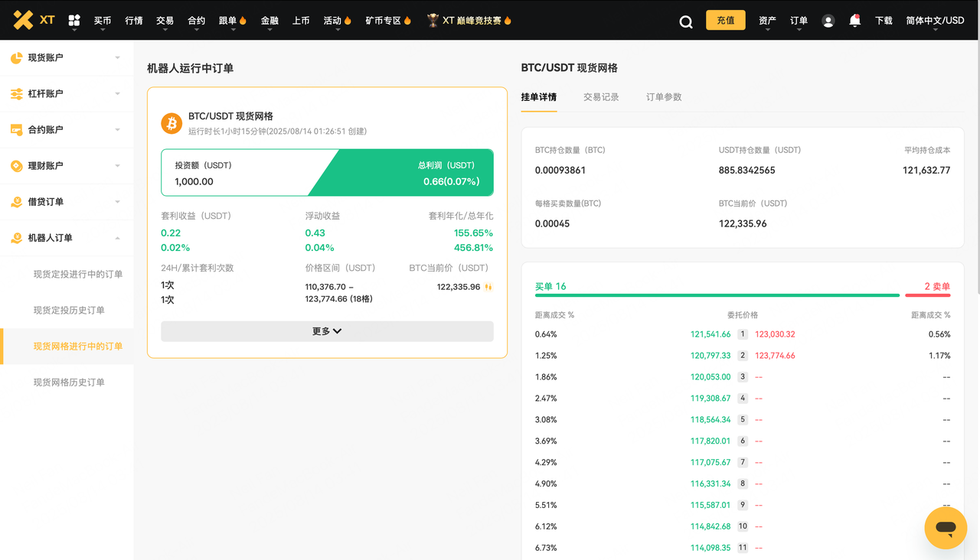Click buy order price 117,820.01
This screenshot has width=980, height=560.
click(710, 441)
